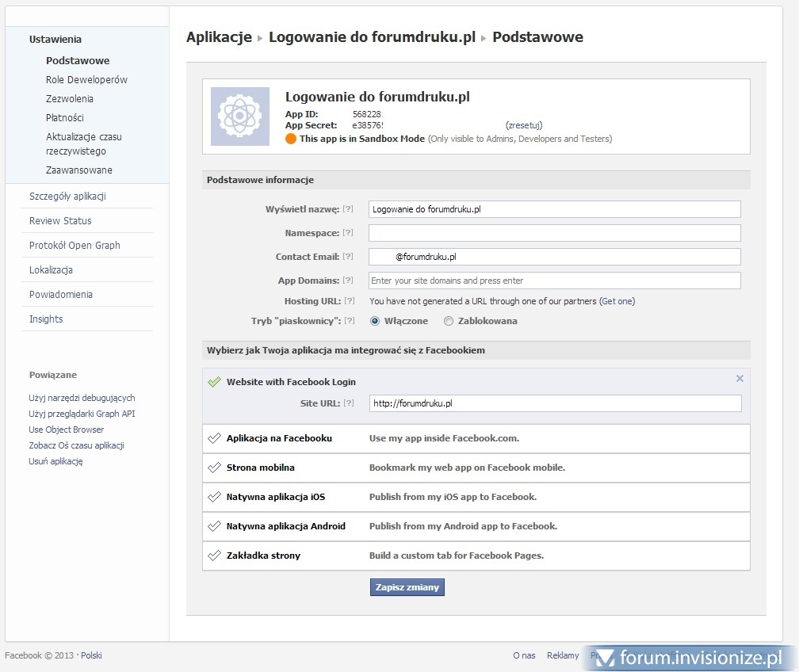Click the zresetuj link by App Secret

pos(524,125)
